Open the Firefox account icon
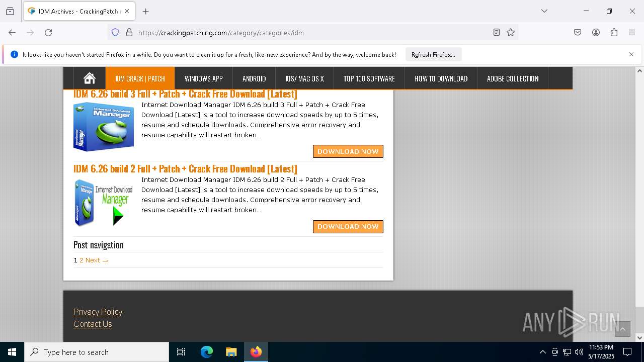644x362 pixels. (596, 33)
